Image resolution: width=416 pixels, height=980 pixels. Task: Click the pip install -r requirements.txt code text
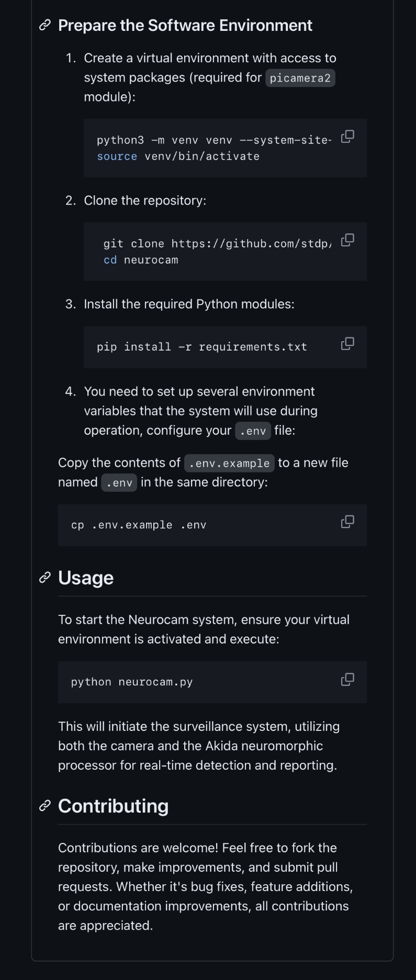pos(201,347)
